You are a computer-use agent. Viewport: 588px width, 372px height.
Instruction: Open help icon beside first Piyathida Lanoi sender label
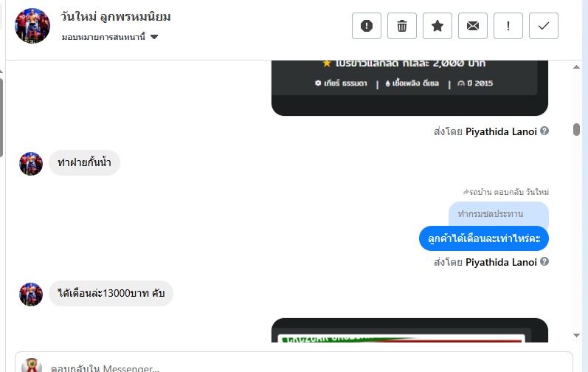point(544,131)
